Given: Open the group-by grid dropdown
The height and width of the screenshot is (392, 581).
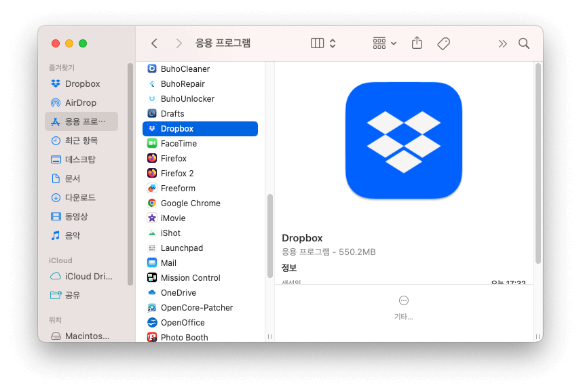Looking at the screenshot, I should 384,43.
